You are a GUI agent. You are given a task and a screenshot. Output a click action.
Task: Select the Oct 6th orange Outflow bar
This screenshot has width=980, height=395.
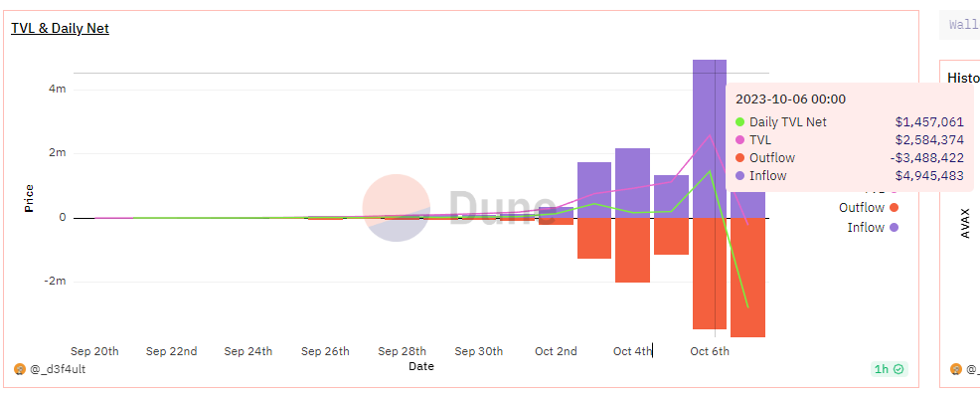pos(710,274)
